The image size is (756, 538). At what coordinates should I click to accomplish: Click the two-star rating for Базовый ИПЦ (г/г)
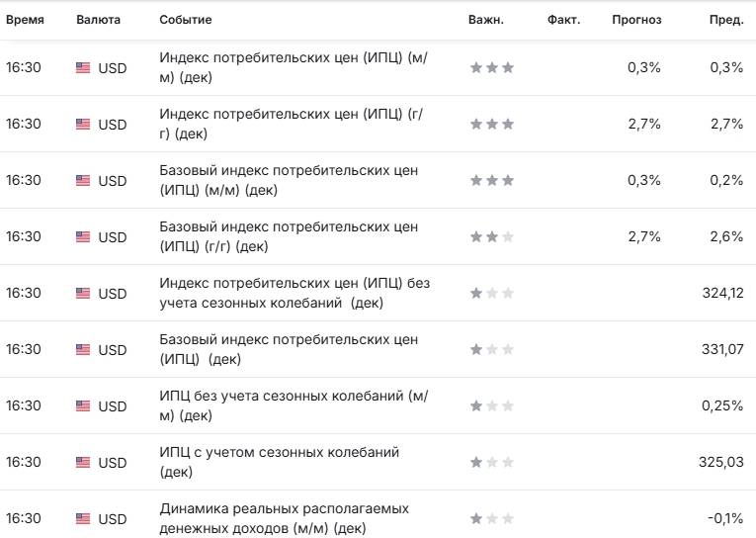[491, 237]
